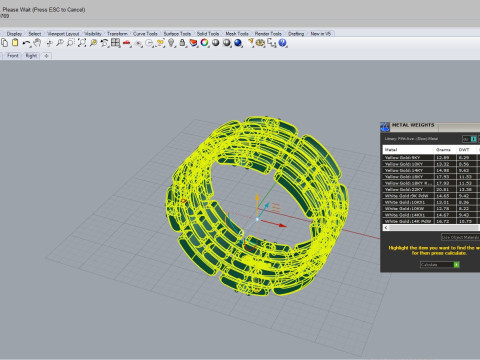Click the orange gumball vertical arrow
This screenshot has width=480, height=360.
[x=257, y=197]
